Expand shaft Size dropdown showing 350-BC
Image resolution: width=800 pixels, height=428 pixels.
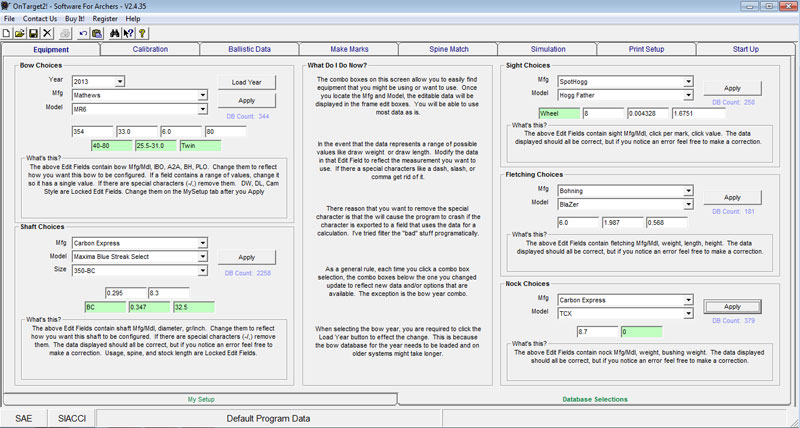[x=203, y=270]
